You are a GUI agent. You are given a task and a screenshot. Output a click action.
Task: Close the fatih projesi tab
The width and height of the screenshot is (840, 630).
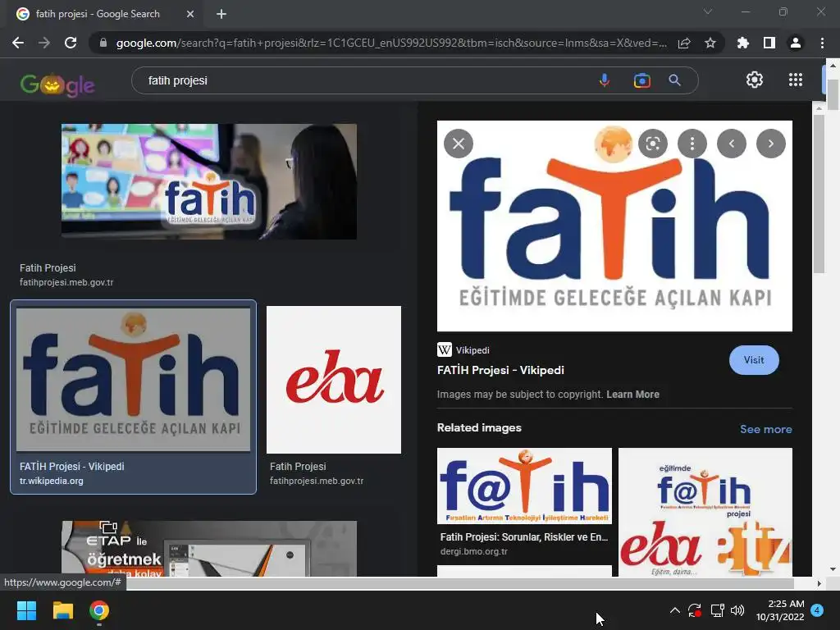tap(190, 14)
